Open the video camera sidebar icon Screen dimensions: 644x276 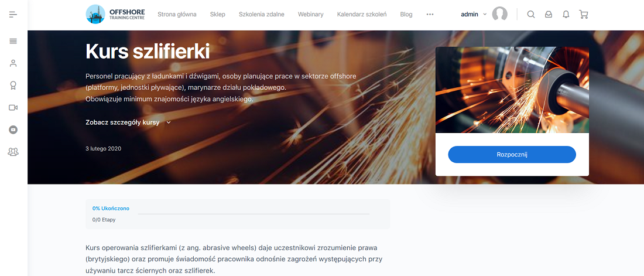click(13, 107)
